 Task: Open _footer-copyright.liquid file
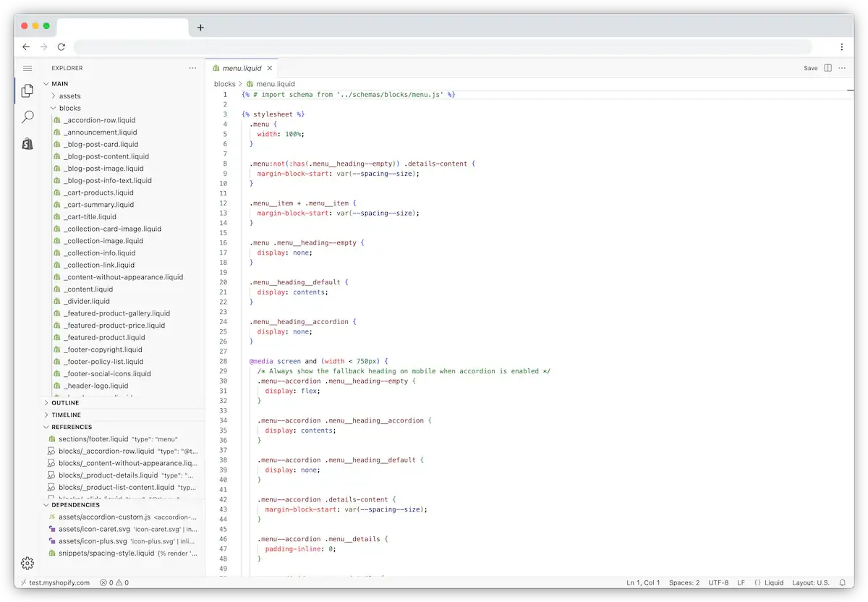click(103, 349)
